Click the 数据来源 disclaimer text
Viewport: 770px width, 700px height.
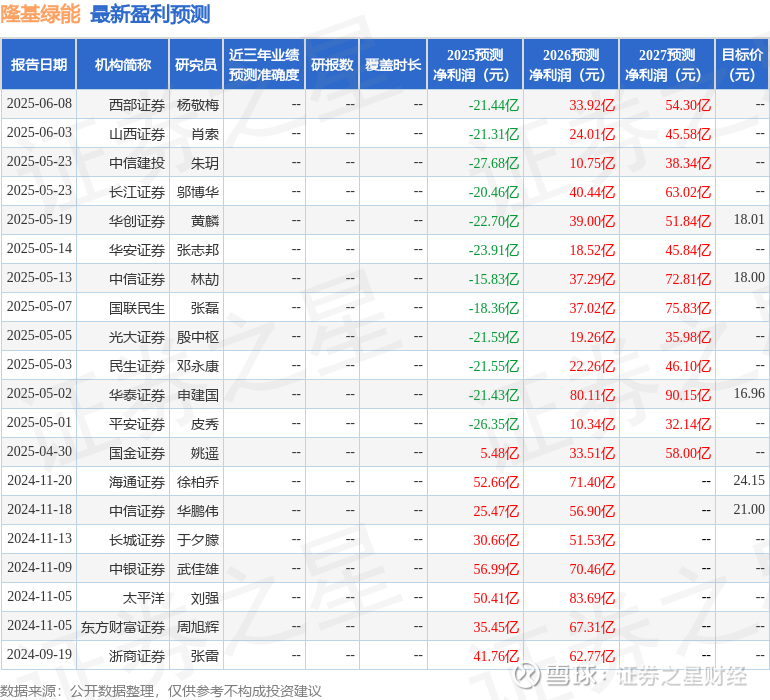click(161, 691)
